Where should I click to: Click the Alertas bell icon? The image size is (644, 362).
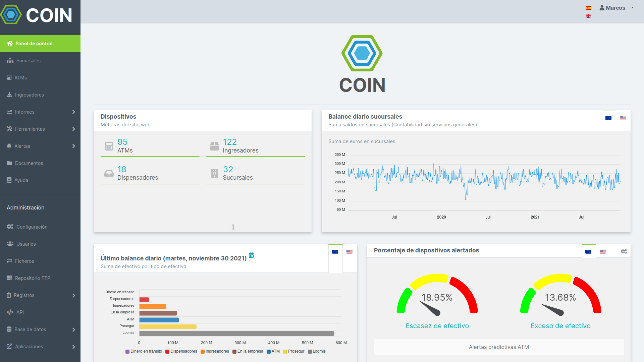click(9, 146)
